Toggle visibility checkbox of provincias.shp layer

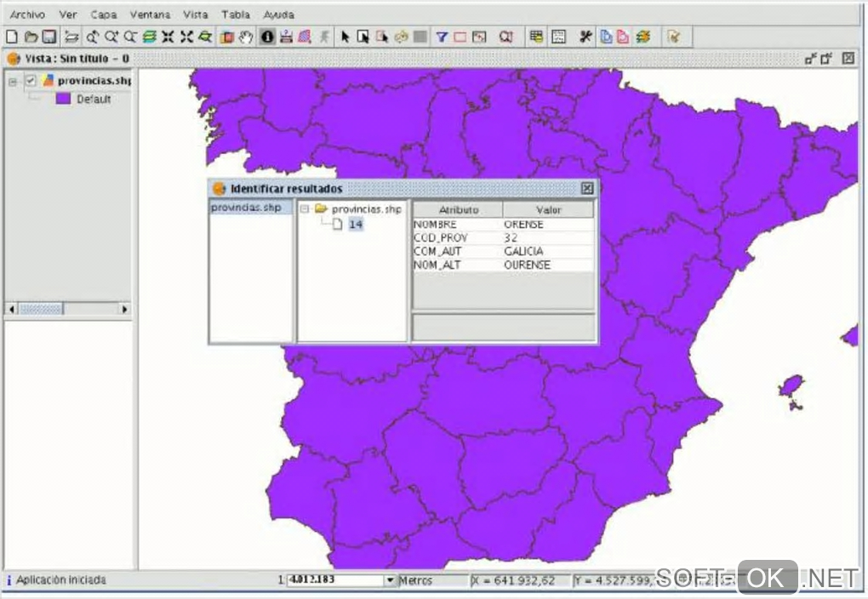[x=31, y=81]
